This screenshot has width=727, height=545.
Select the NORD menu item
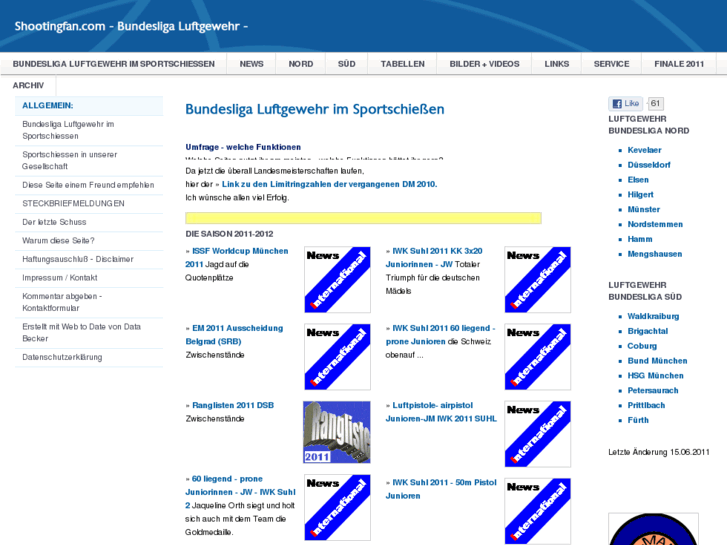[300, 64]
